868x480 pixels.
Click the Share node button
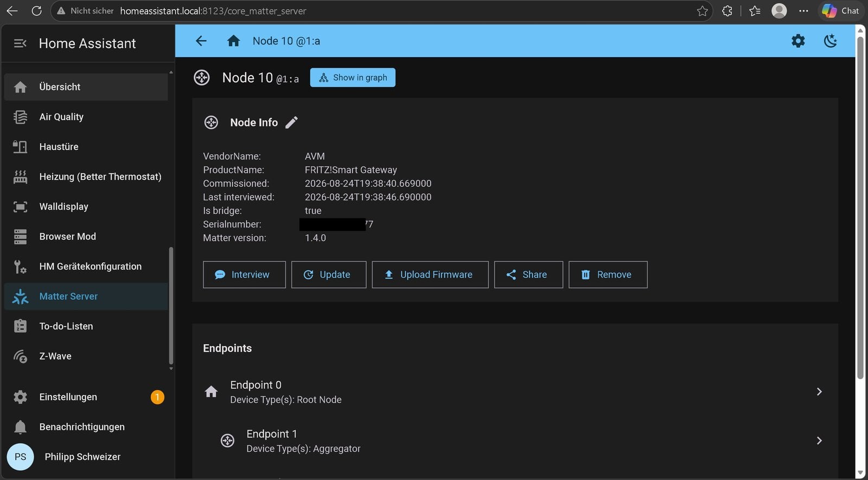click(528, 275)
